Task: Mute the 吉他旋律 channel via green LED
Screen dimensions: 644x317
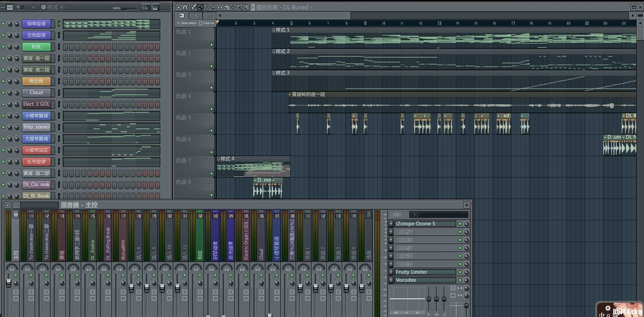Action: click(3, 35)
